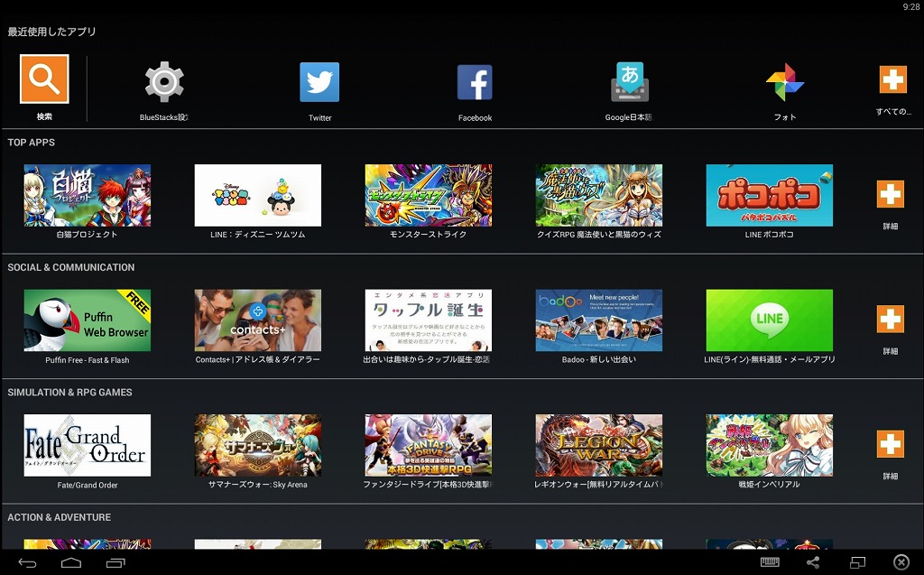Toggle the on-screen keyboard icon
The width and height of the screenshot is (924, 575).
click(770, 562)
